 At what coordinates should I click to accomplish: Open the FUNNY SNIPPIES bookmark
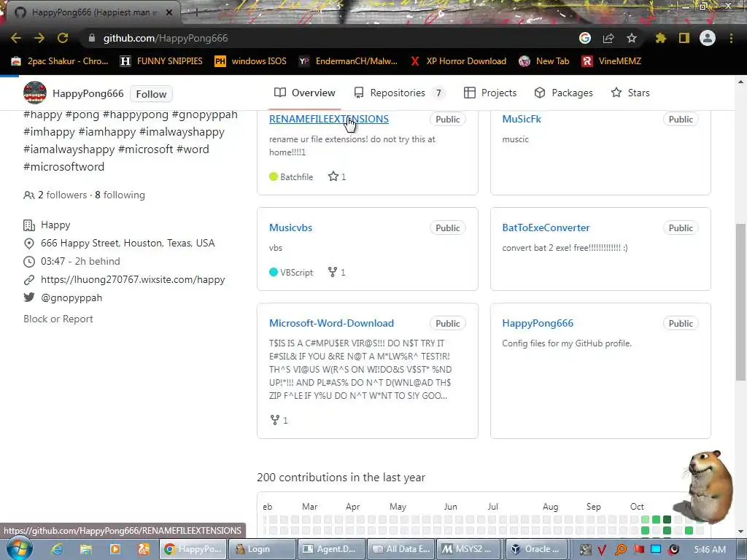[x=161, y=61]
